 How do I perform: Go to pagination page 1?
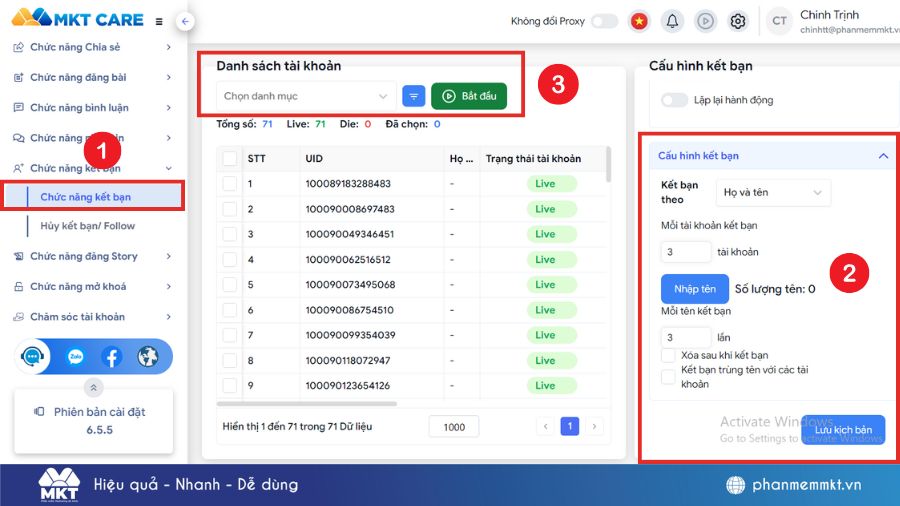[569, 426]
